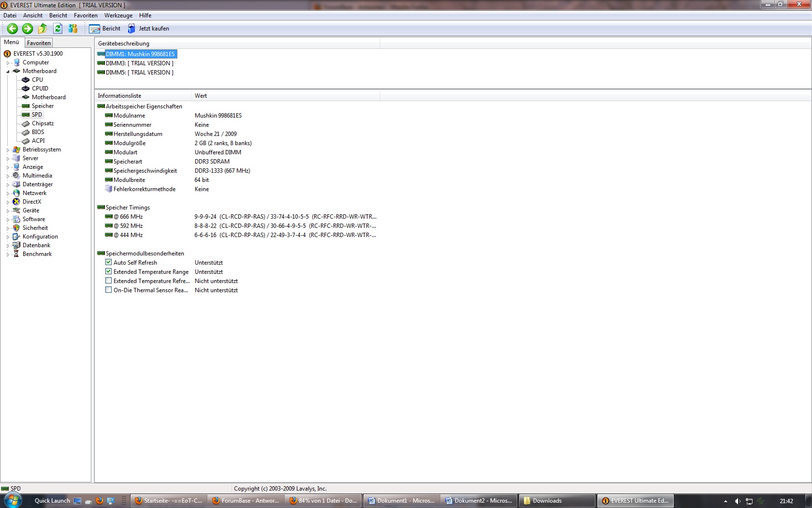812x508 pixels.
Task: Open the Werkzeuge menu
Action: click(x=118, y=15)
